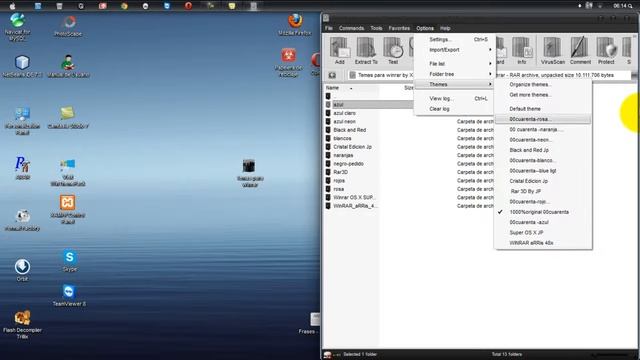This screenshot has height=360, width=640.
Task: Open the Themes submenu entry
Action: (x=454, y=84)
